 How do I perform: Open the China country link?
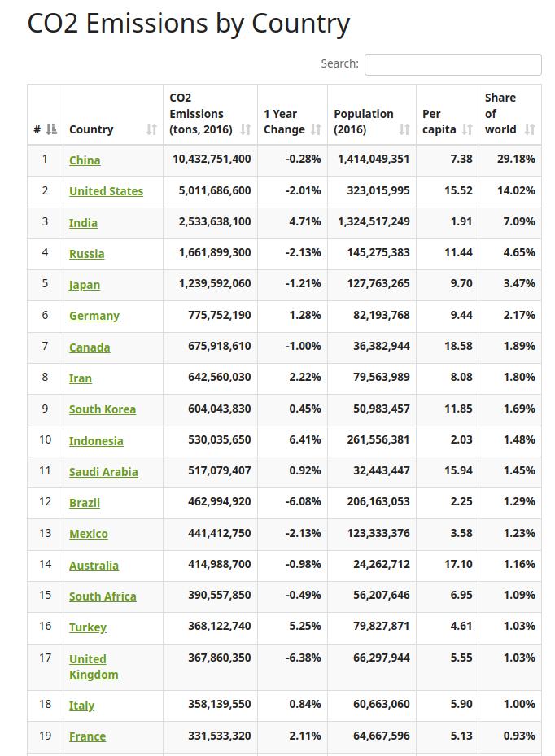coord(85,160)
